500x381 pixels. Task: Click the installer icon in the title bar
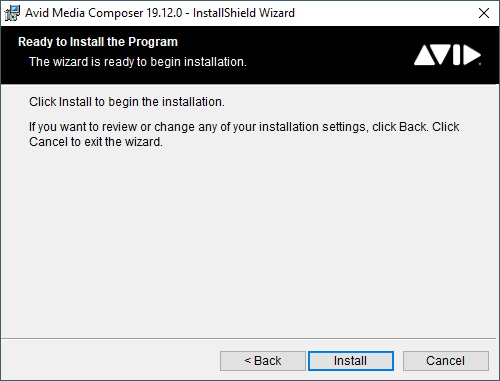click(12, 13)
